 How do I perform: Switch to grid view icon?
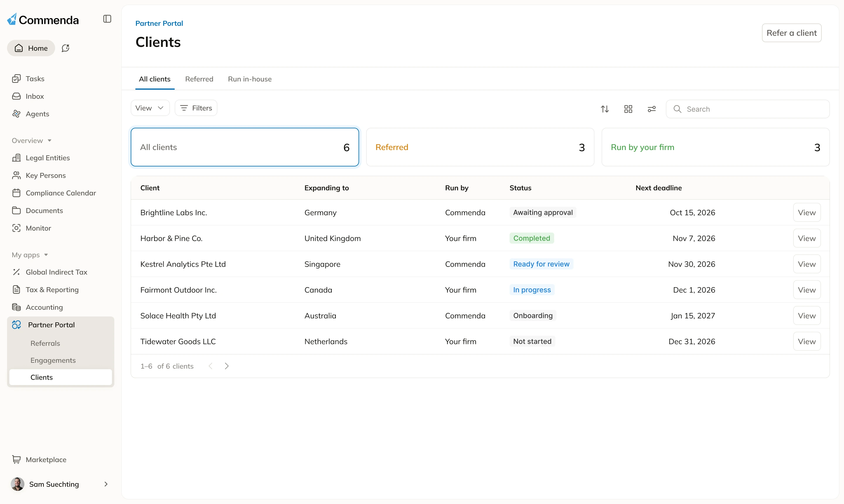pos(628,109)
